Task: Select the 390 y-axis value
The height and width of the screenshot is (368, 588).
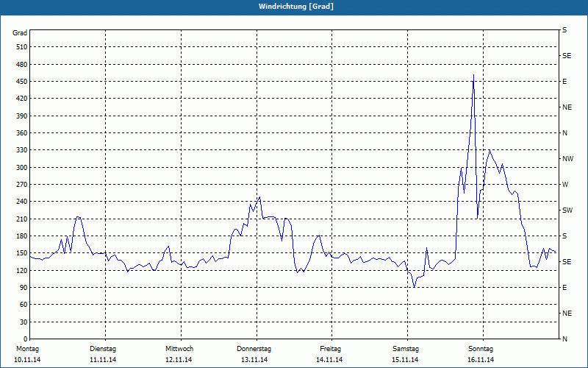Action: (x=22, y=116)
